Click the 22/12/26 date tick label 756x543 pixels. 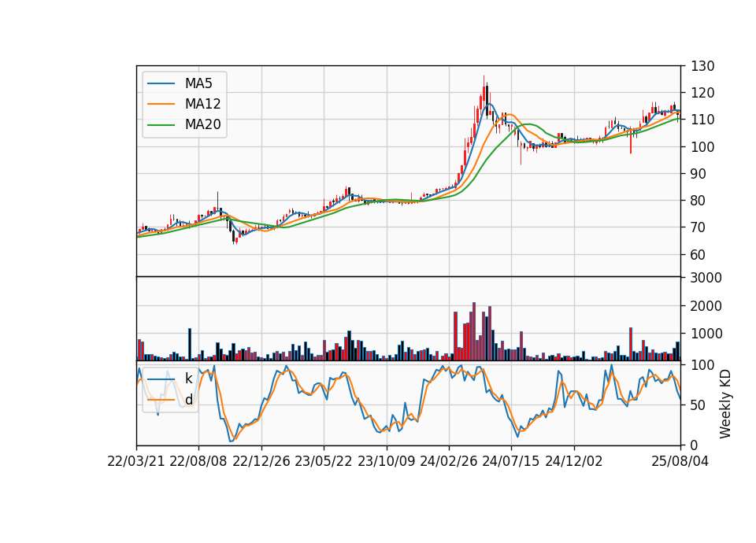pyautogui.click(x=261, y=462)
